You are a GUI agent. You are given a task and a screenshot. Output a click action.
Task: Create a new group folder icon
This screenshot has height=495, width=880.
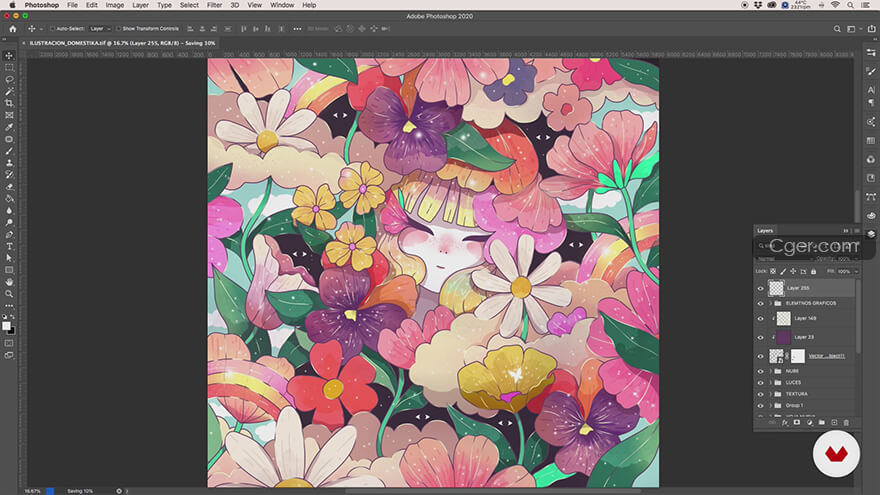(822, 423)
